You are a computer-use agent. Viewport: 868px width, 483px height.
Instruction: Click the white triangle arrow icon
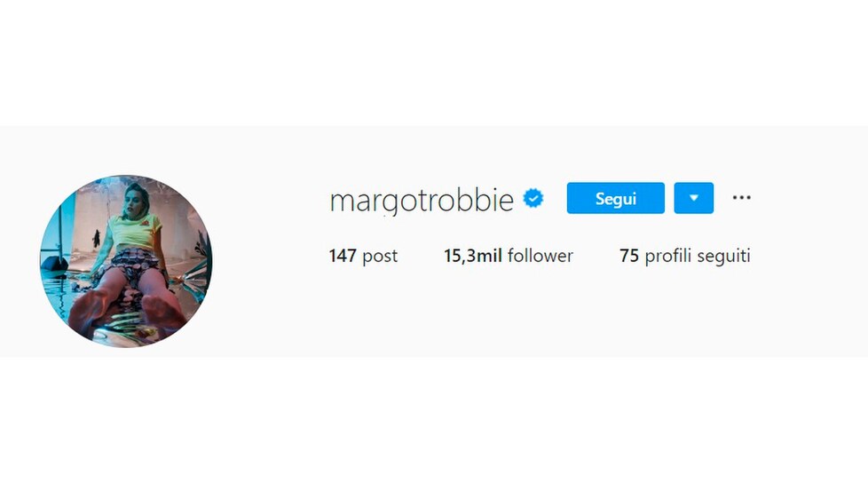pyautogui.click(x=694, y=198)
